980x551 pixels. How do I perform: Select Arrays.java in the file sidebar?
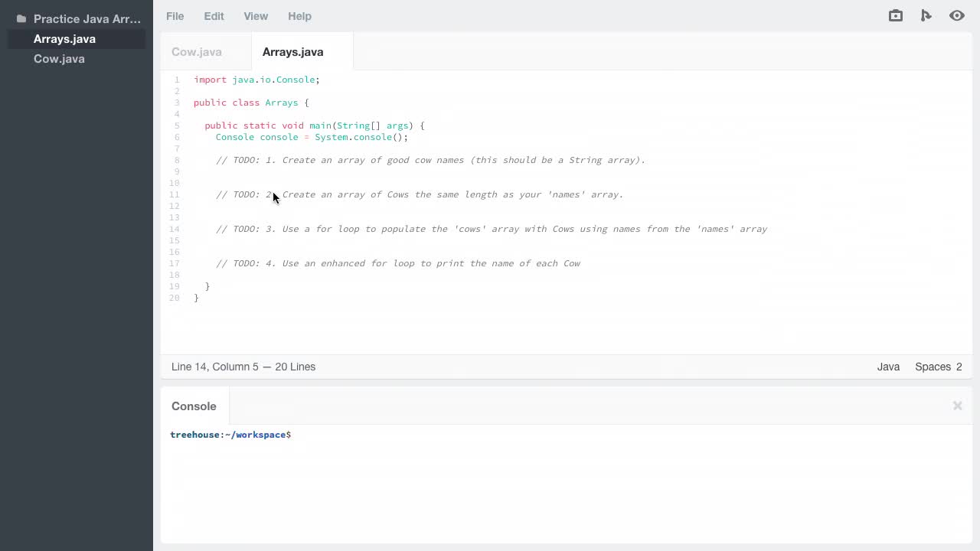pos(64,39)
